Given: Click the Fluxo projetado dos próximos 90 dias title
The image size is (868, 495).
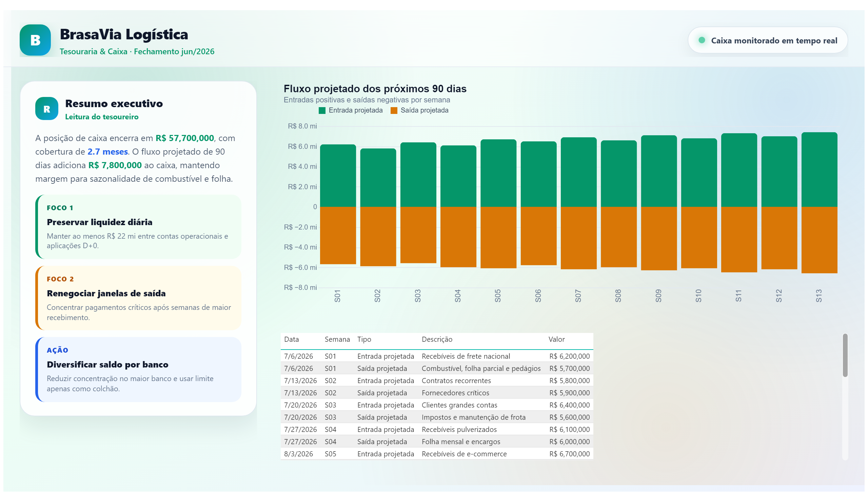Looking at the screenshot, I should (375, 89).
